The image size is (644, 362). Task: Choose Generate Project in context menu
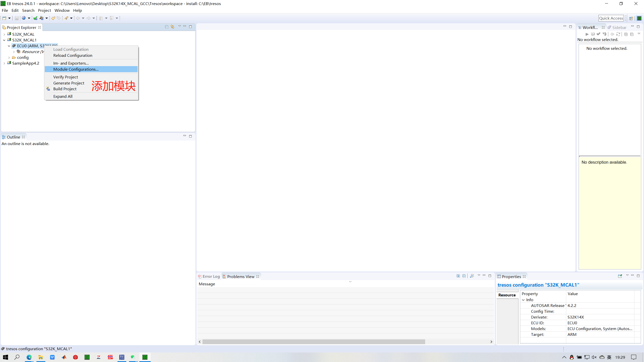(69, 83)
